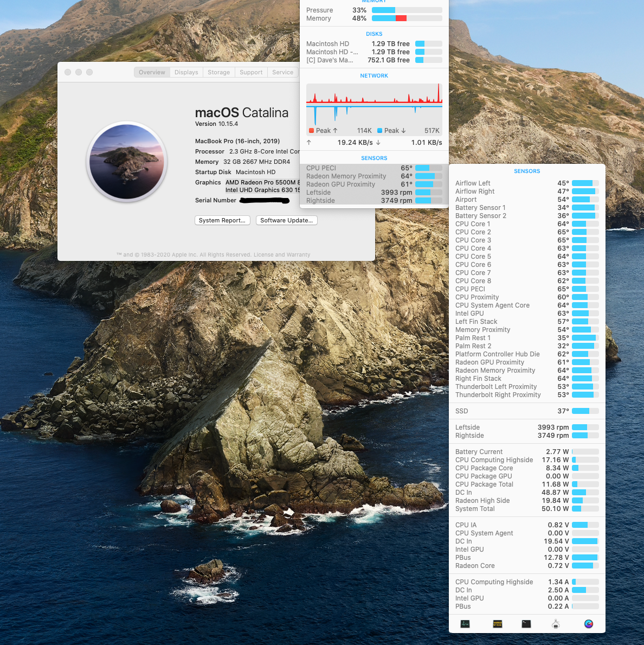Select the Airflow Left 45° sensor row
Image resolution: width=644 pixels, height=645 pixels.
(527, 183)
